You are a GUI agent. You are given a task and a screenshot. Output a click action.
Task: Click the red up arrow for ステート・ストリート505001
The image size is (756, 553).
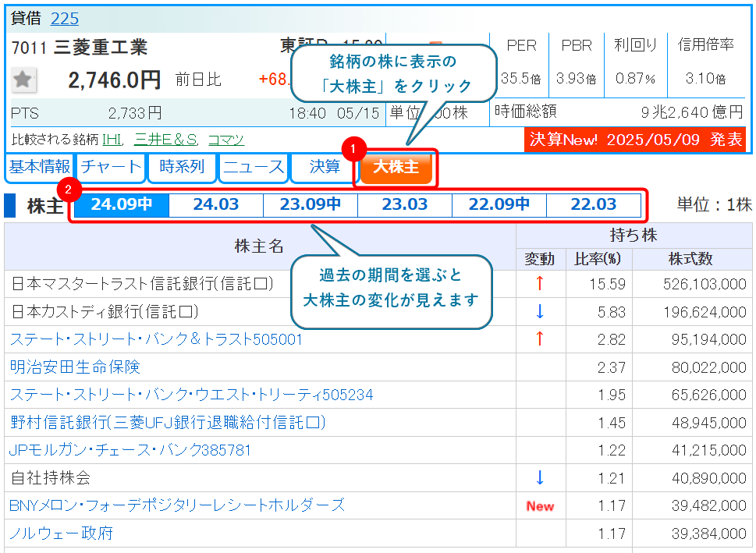[540, 339]
